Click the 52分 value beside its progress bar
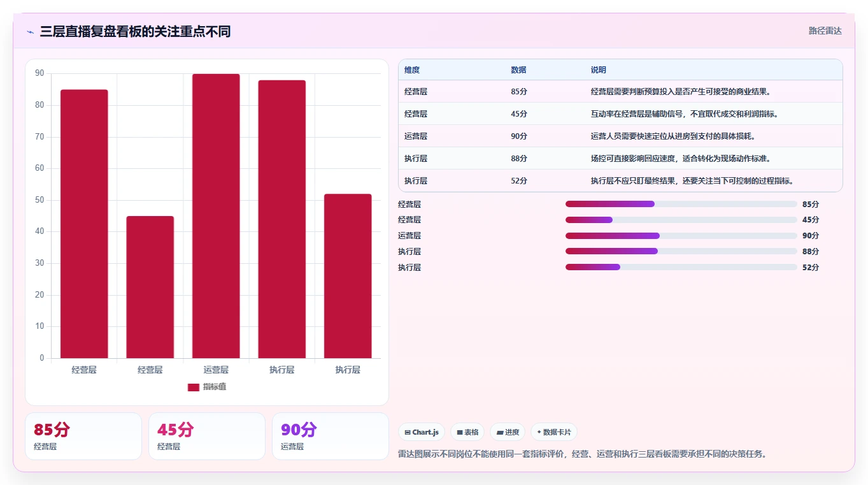The height and width of the screenshot is (485, 868). (x=811, y=268)
